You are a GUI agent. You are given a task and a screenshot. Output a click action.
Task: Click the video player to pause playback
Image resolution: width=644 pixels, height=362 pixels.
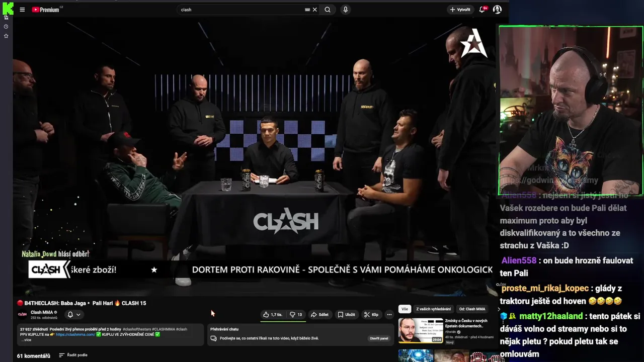[x=254, y=156]
